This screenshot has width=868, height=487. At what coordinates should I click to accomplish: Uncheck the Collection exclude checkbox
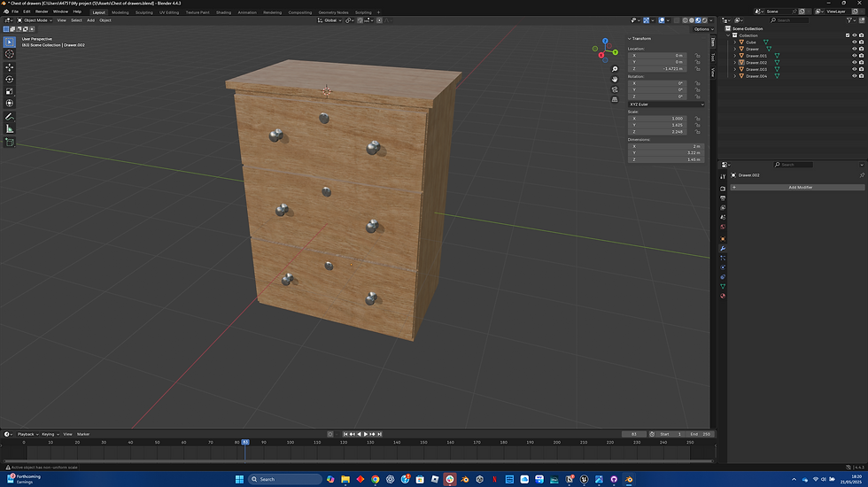point(848,35)
